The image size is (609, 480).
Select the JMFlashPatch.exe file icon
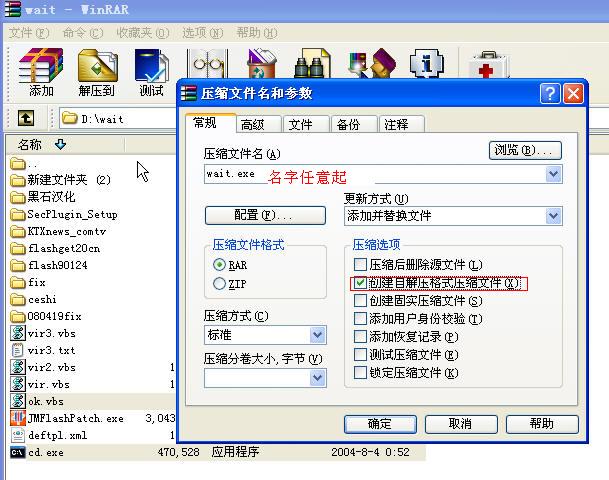coord(17,418)
